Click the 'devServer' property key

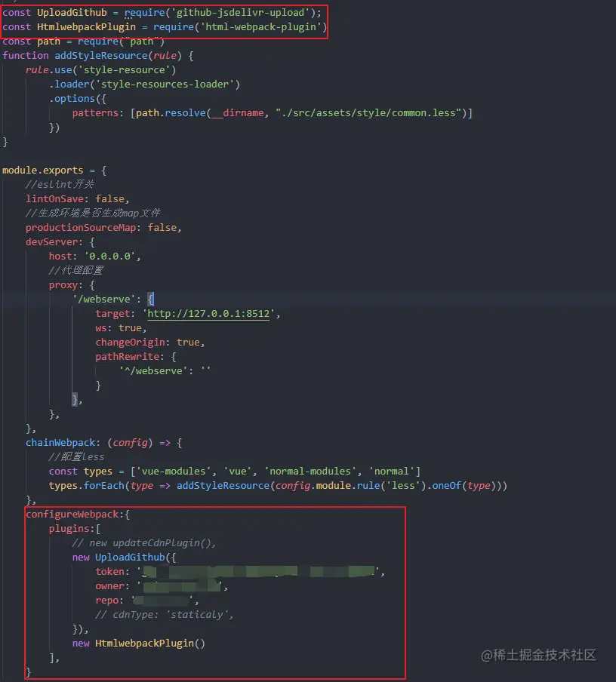pos(51,242)
